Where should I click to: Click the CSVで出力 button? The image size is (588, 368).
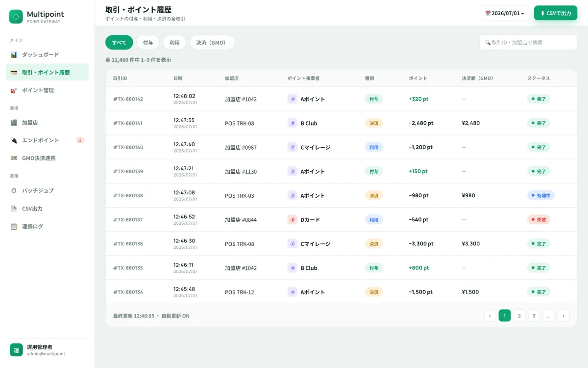556,13
